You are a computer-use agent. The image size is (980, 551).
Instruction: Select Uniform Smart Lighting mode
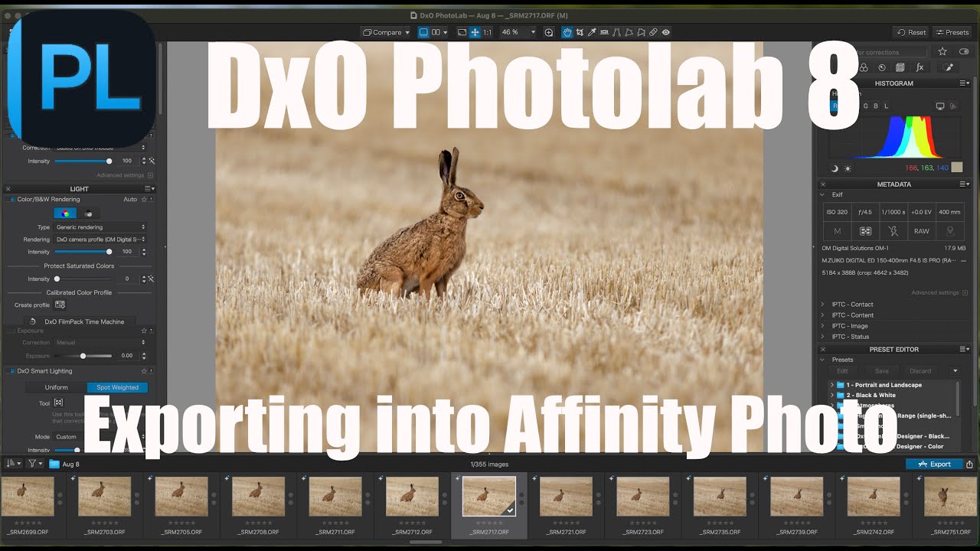point(56,387)
